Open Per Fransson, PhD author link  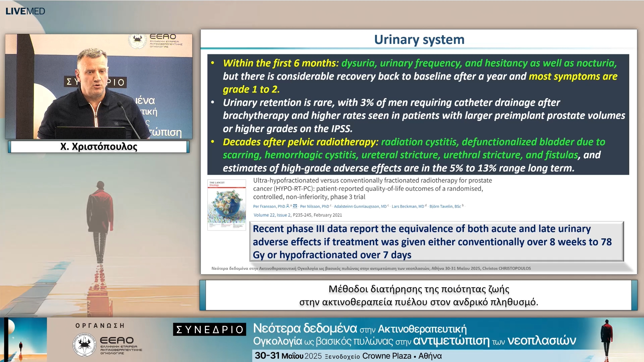[269, 206]
